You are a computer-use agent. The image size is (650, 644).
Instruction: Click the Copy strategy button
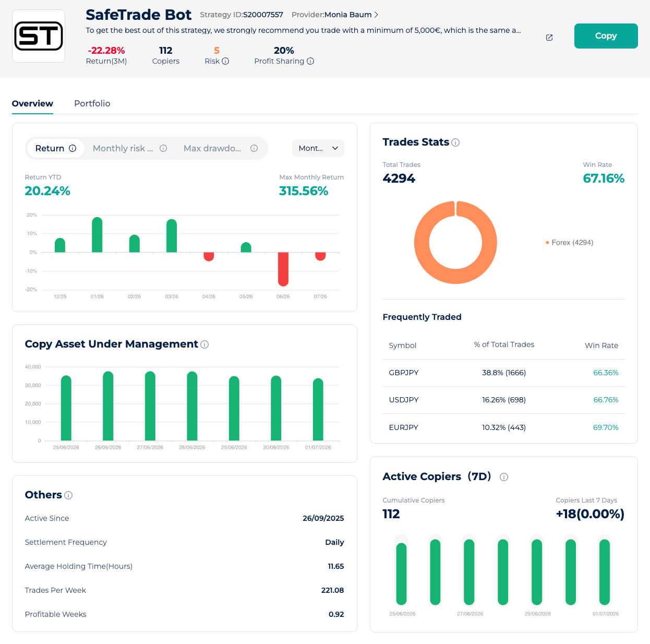pyautogui.click(x=606, y=36)
